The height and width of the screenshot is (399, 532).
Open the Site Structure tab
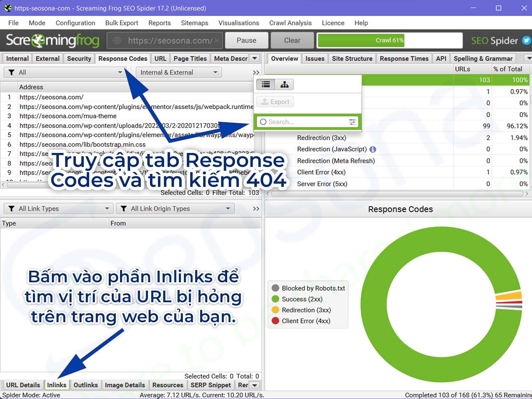[x=352, y=59]
